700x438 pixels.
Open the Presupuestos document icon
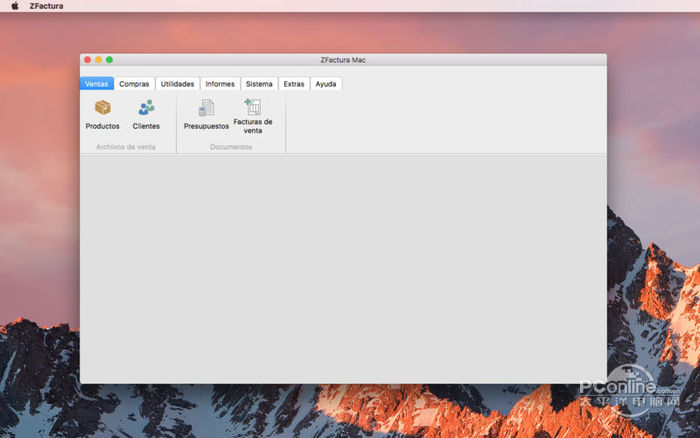click(206, 108)
